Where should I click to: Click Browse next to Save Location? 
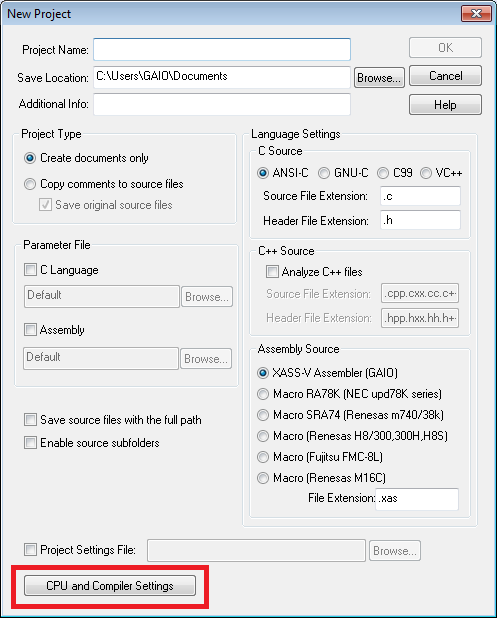point(379,77)
